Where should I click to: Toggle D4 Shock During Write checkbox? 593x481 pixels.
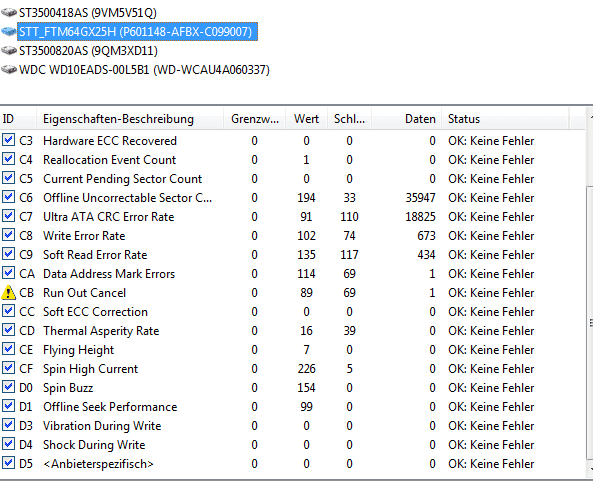[8, 444]
